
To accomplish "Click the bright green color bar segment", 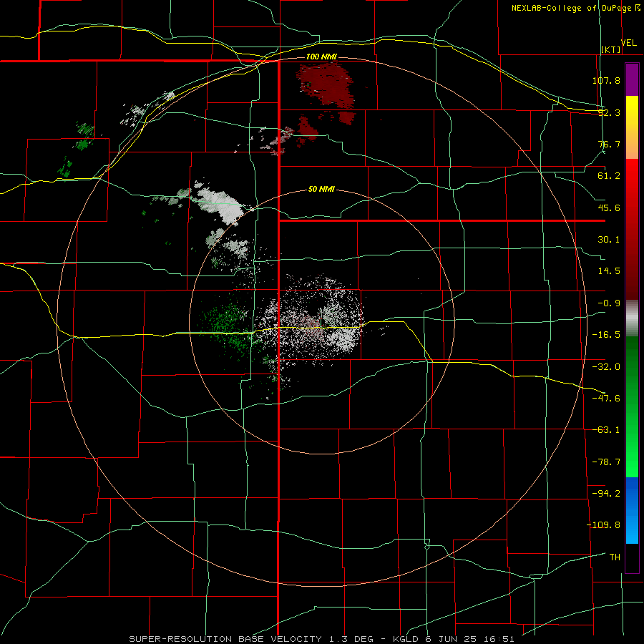I will 632,406.
